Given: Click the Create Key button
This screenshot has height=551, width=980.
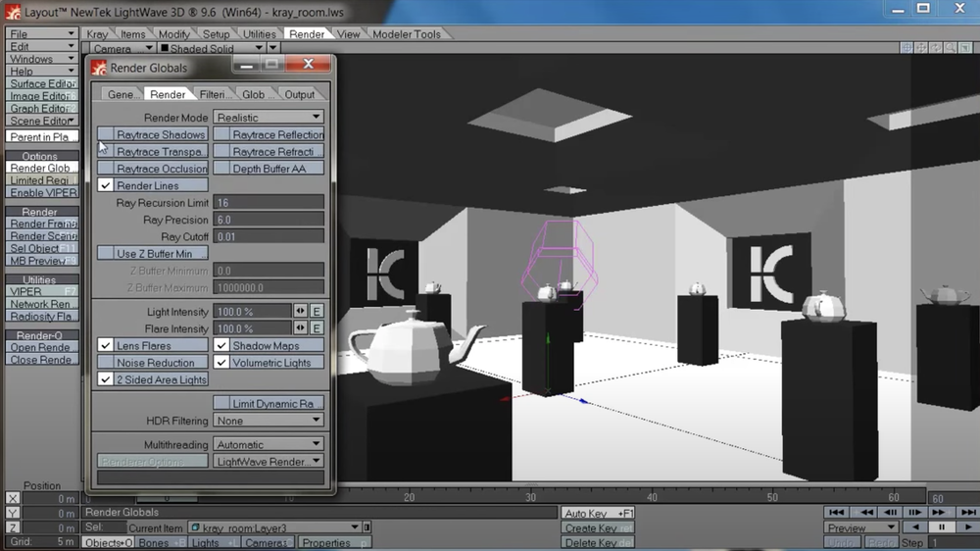Looking at the screenshot, I should click(x=598, y=527).
